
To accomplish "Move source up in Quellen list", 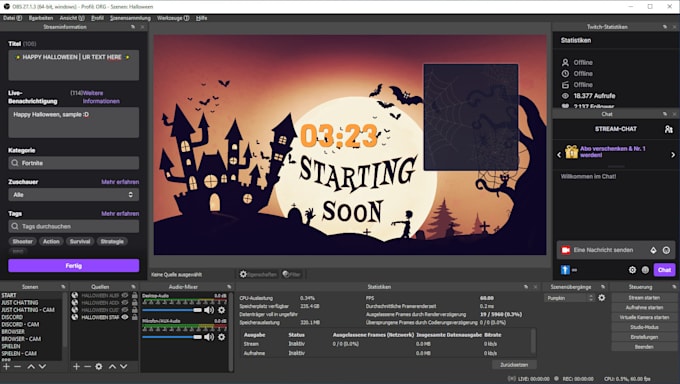I will (112, 367).
